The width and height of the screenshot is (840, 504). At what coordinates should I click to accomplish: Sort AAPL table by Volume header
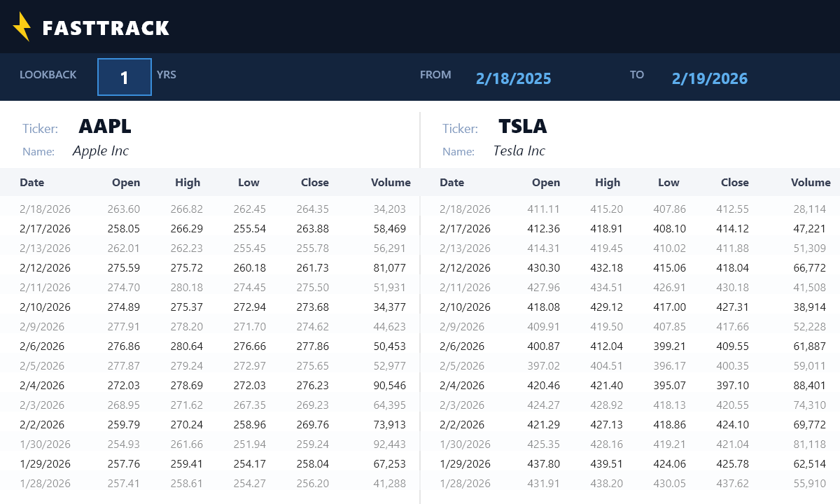click(x=391, y=182)
